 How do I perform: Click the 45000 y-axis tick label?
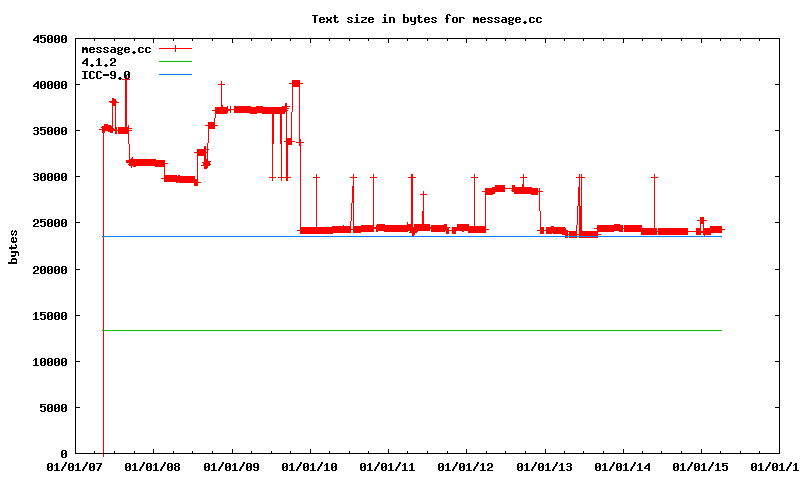(x=47, y=39)
